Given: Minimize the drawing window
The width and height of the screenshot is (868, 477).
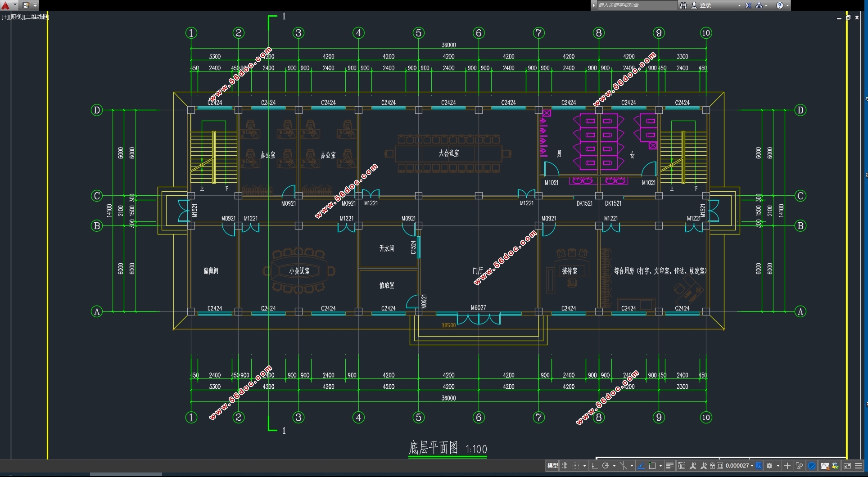Looking at the screenshot, I should pos(839,18).
